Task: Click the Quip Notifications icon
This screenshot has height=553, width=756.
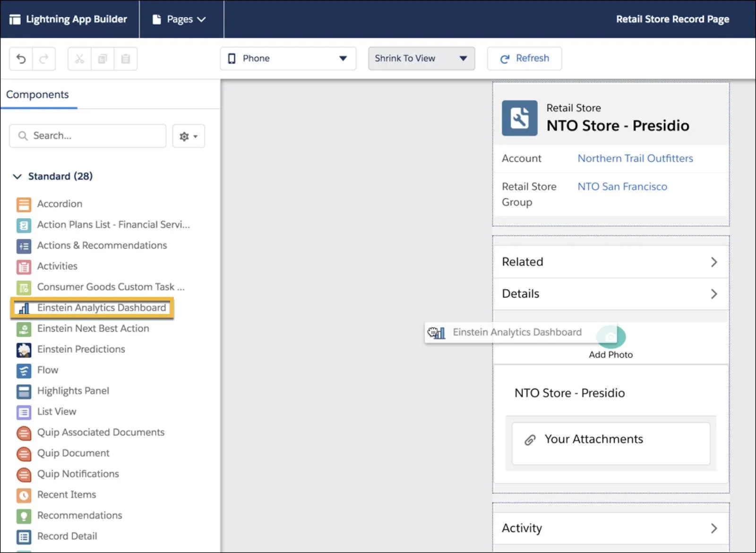Action: pos(24,475)
